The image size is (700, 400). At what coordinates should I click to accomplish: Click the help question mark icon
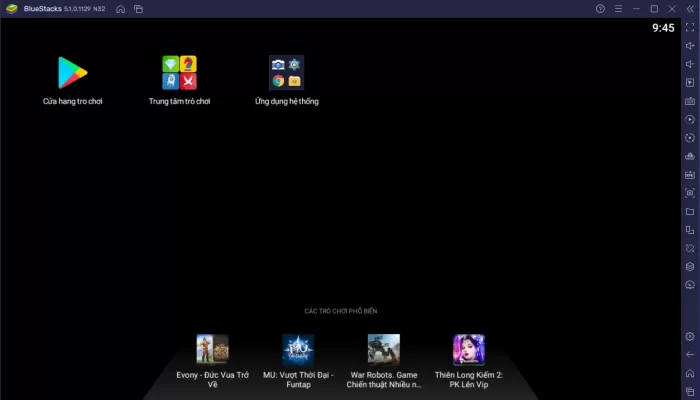(600, 9)
